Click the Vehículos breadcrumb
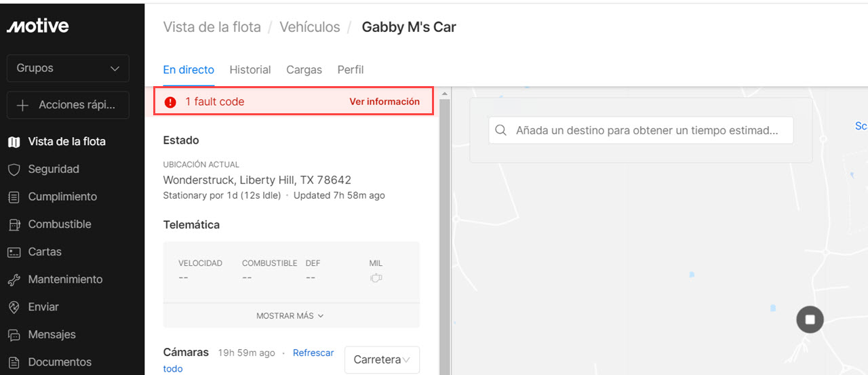 tap(310, 27)
